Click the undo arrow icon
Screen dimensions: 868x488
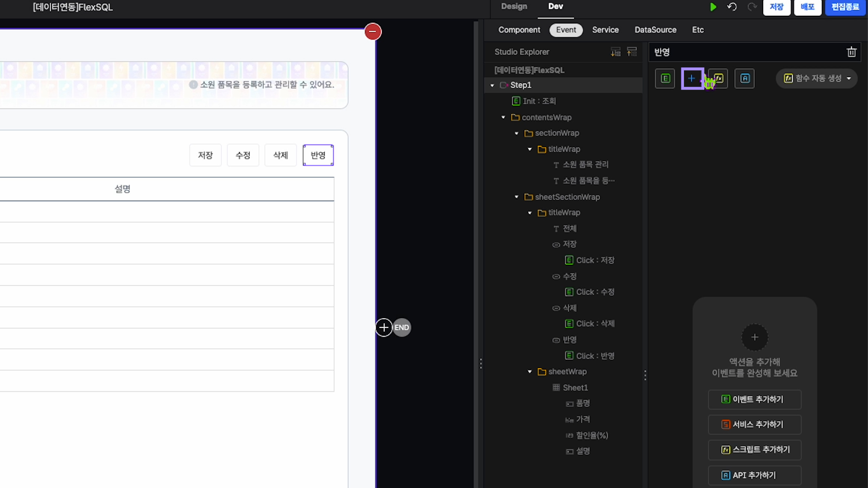732,7
